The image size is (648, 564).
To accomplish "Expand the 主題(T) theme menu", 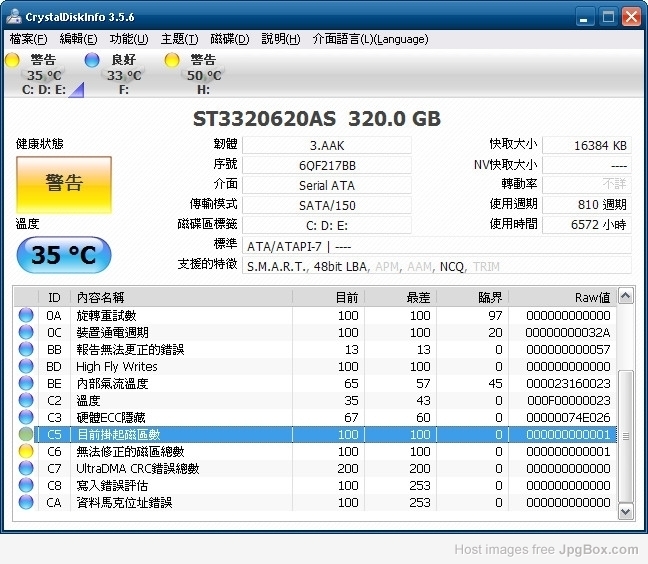I will (x=179, y=39).
